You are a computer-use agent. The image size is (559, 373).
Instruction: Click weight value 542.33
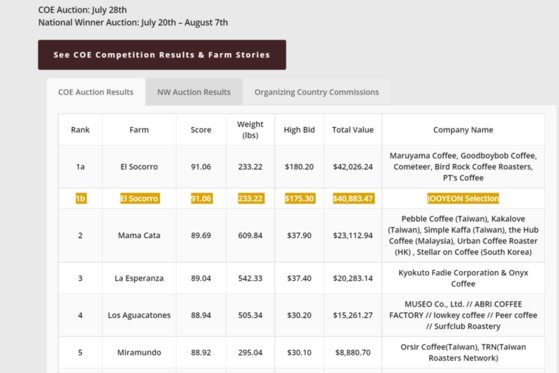250,278
